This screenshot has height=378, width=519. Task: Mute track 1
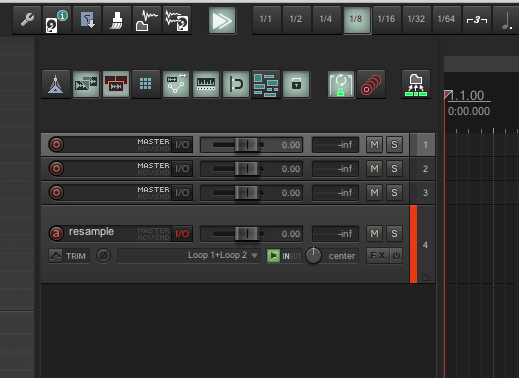375,145
